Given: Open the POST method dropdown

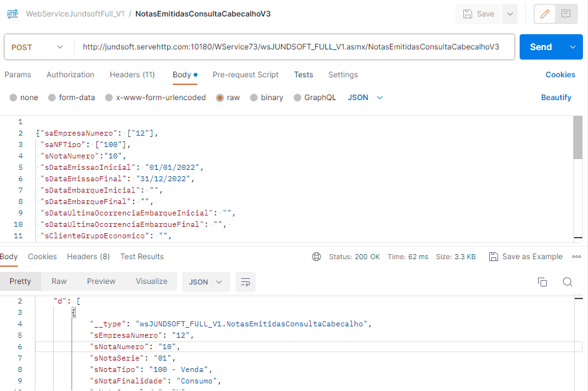Looking at the screenshot, I should pyautogui.click(x=39, y=47).
